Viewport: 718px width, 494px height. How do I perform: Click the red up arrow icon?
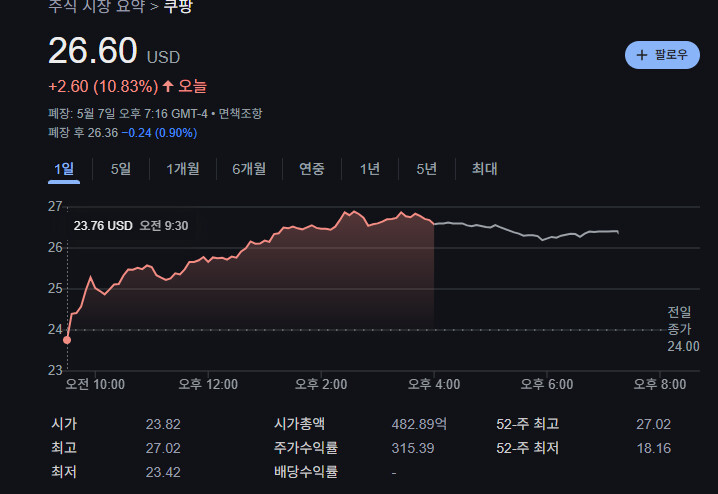pyautogui.click(x=168, y=86)
